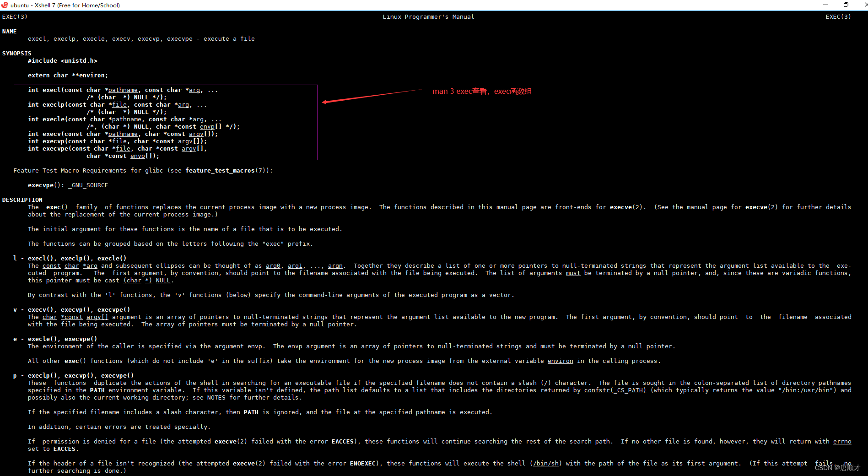Click the 'int execlp(const char' prototype line

point(118,105)
